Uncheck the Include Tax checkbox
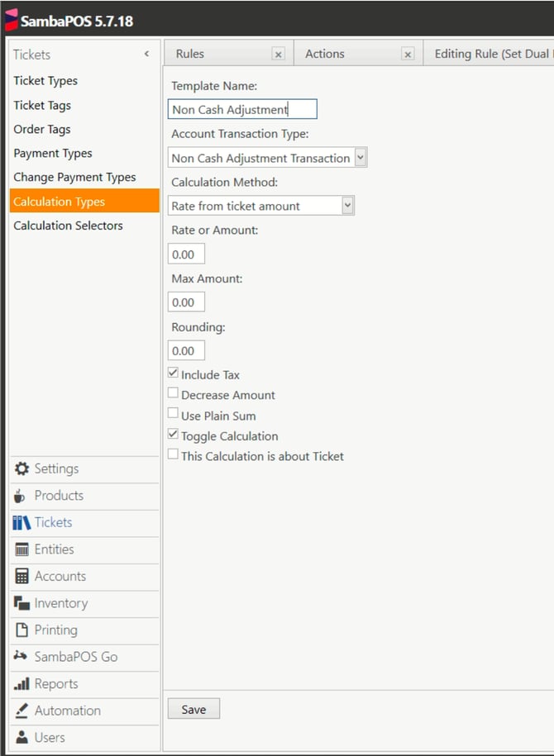This screenshot has height=756, width=554. 173,373
